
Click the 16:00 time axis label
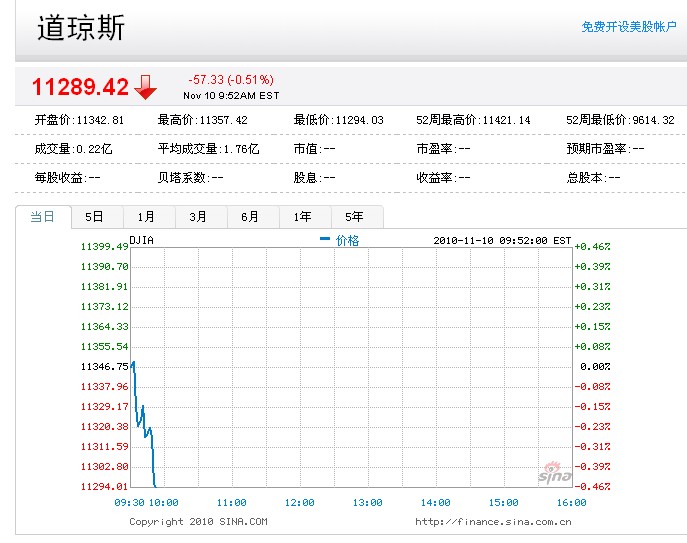point(571,503)
